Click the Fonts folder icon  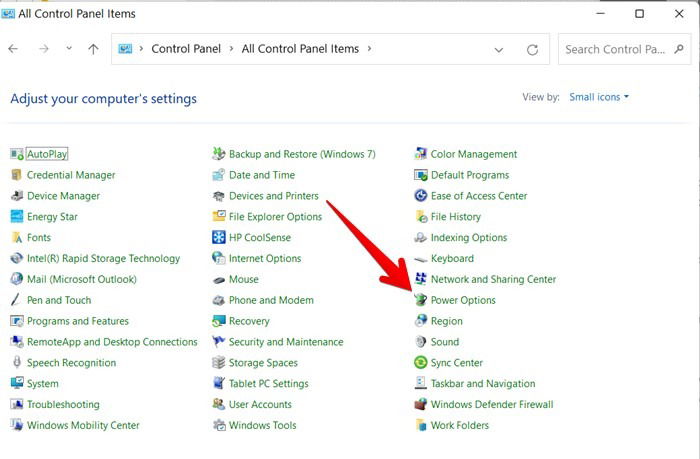tap(17, 238)
